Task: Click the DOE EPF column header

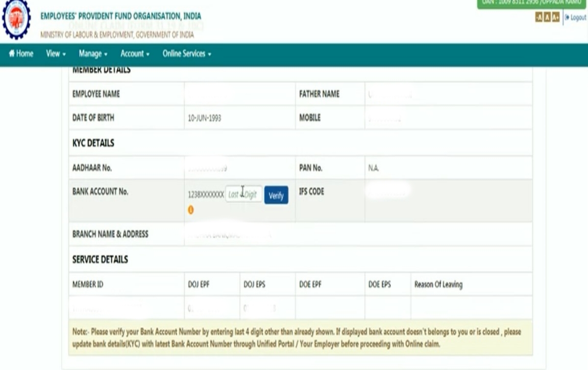Action: (x=310, y=284)
